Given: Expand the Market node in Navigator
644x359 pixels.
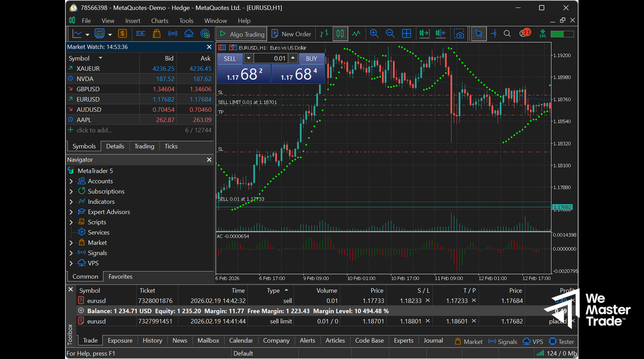Looking at the screenshot, I should pyautogui.click(x=71, y=243).
